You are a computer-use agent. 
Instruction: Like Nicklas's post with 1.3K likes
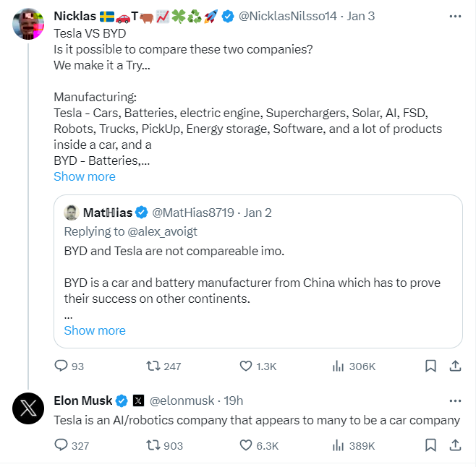click(x=246, y=367)
